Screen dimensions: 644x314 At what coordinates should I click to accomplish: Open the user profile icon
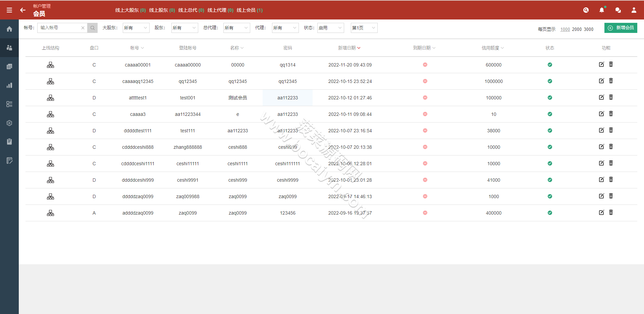pyautogui.click(x=634, y=10)
